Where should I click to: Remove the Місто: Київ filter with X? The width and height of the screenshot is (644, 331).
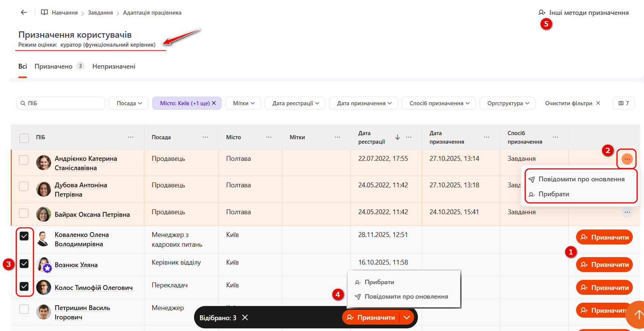214,103
